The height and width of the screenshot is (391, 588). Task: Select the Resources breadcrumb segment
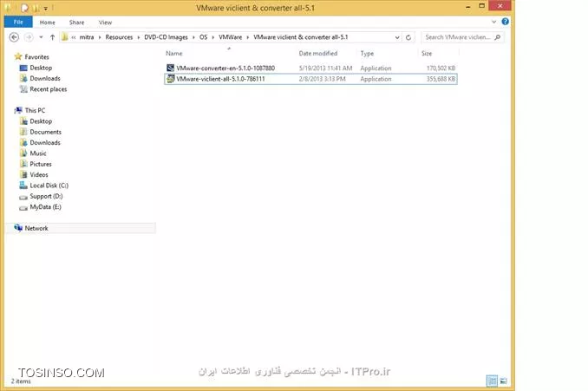(x=119, y=37)
